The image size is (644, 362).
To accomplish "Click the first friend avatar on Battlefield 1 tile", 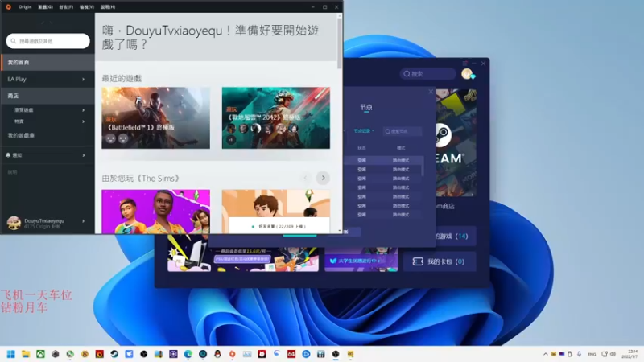I will (110, 138).
